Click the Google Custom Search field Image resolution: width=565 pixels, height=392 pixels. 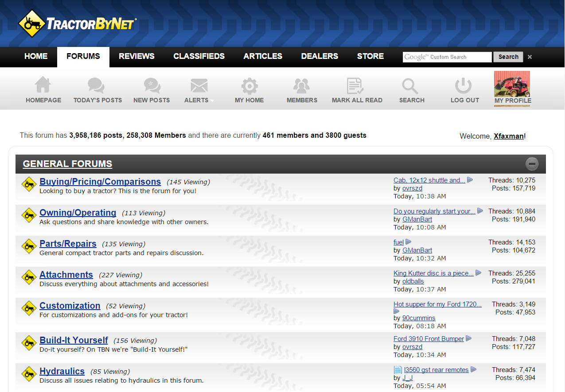pyautogui.click(x=447, y=57)
